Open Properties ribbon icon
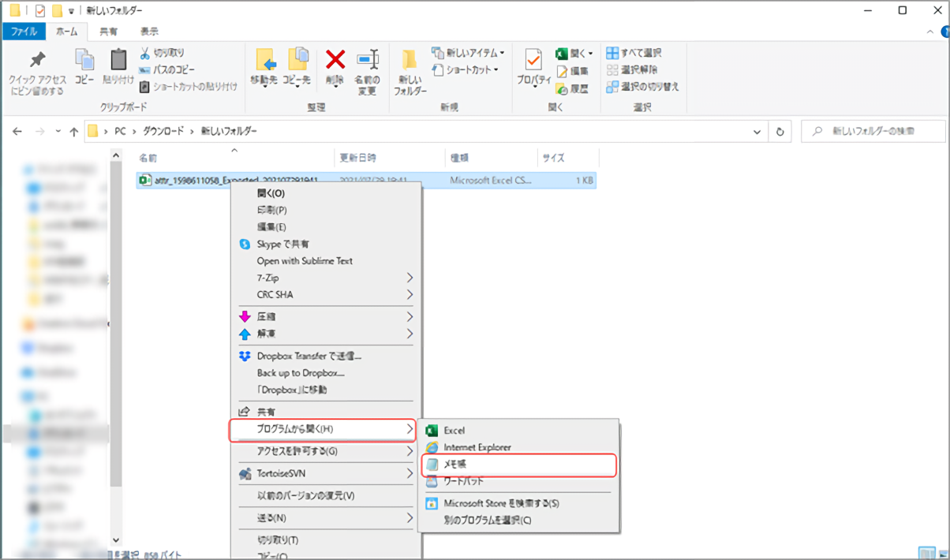 [x=534, y=67]
